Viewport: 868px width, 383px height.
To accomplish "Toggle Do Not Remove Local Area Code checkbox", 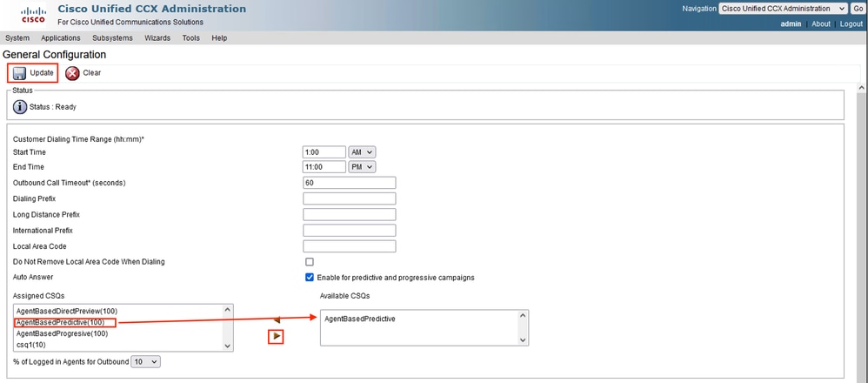I will point(310,262).
